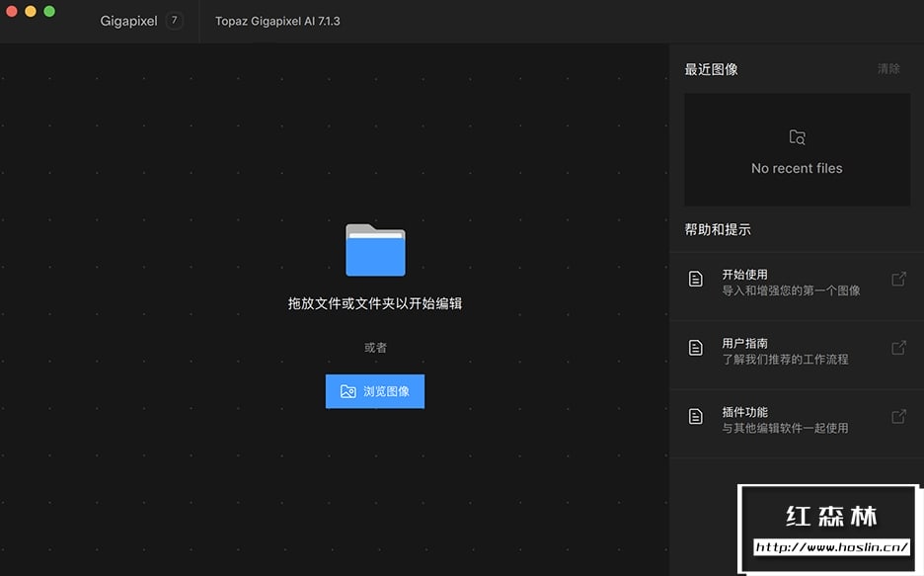Maximize the window with the green button
Screen dimensions: 924x576
49,11
